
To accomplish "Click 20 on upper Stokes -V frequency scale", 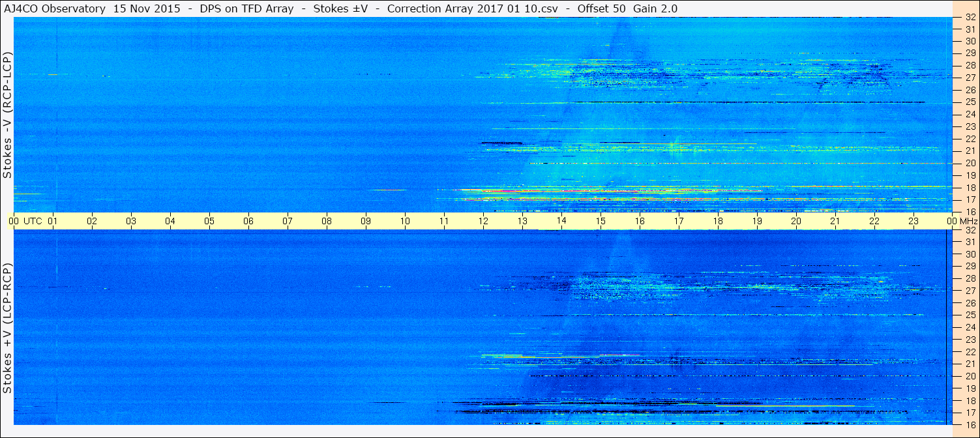I will [970, 163].
